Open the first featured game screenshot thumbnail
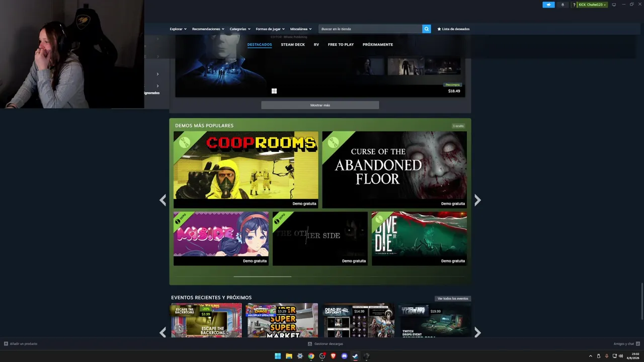 point(368,66)
